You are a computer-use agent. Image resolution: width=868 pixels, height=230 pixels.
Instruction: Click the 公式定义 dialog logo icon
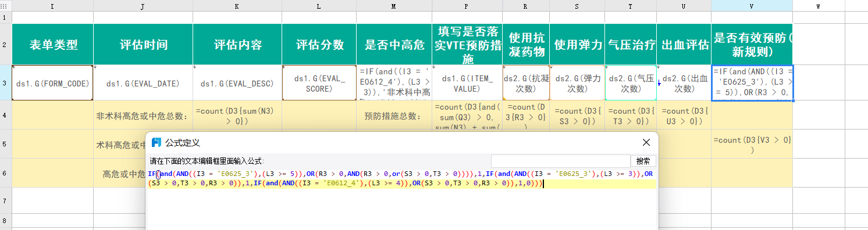tap(156, 142)
